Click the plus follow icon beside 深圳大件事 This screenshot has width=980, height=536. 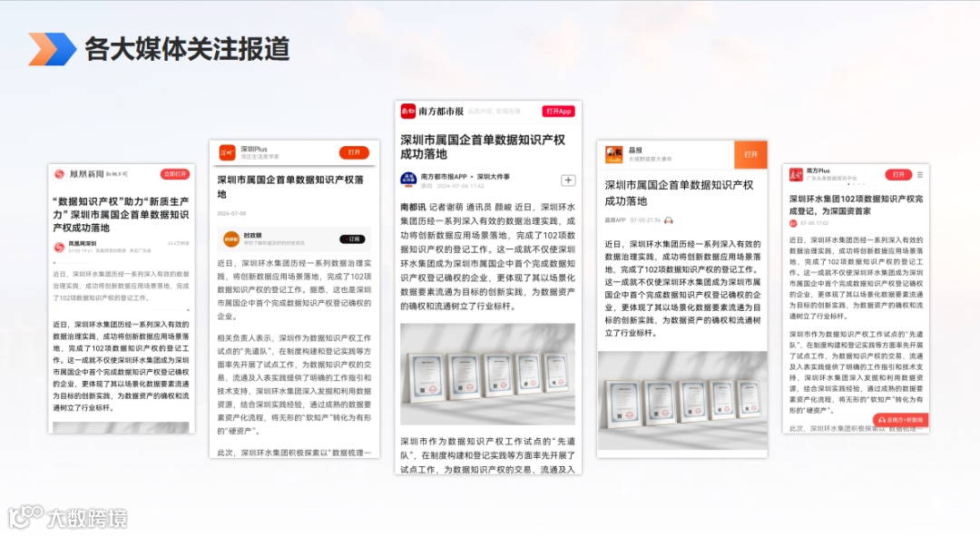click(567, 180)
